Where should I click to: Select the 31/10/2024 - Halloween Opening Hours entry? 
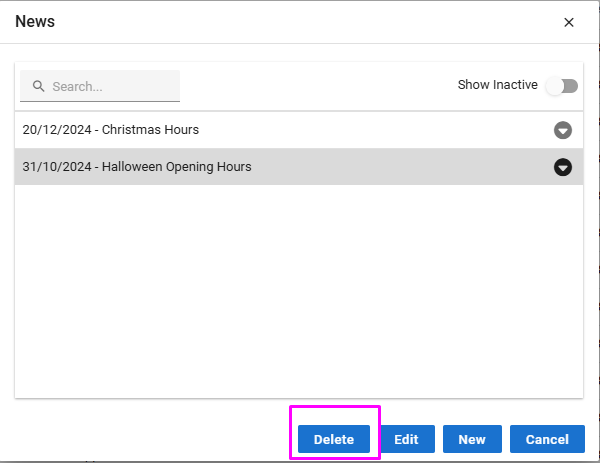(x=299, y=167)
